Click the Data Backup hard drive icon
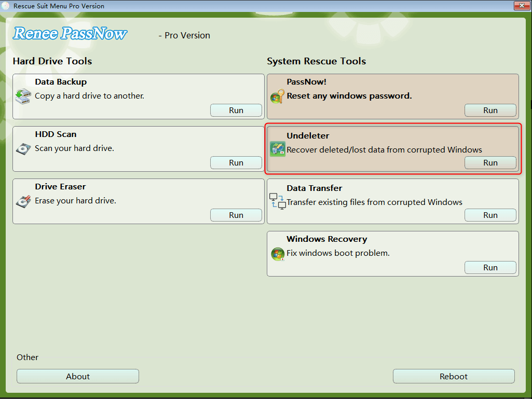 click(x=23, y=97)
